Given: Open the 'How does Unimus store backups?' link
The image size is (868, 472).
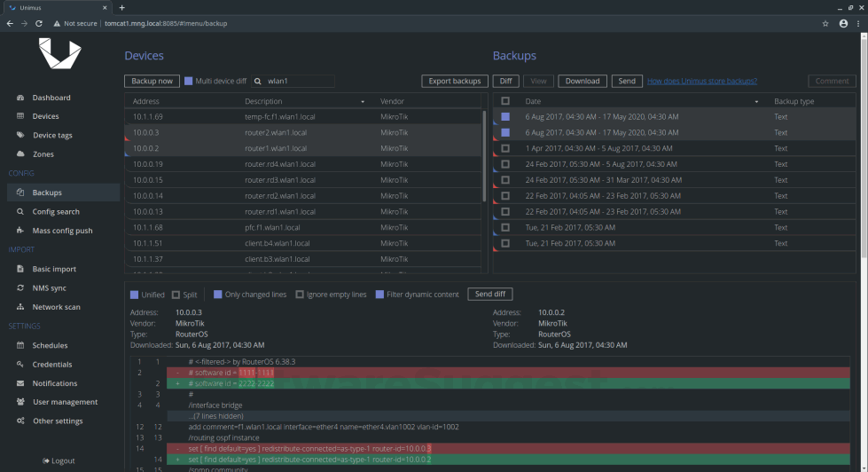Looking at the screenshot, I should coord(701,81).
